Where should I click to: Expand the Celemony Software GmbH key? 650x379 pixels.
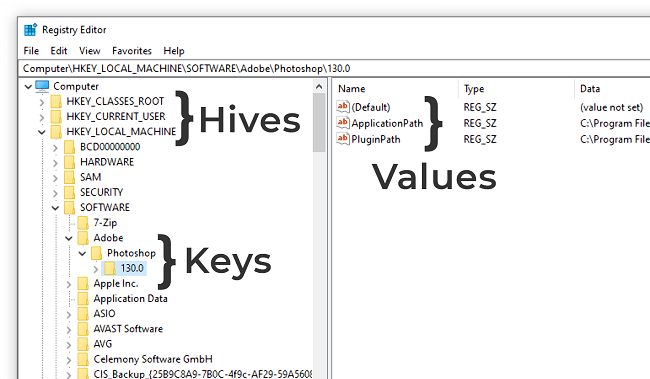click(69, 360)
